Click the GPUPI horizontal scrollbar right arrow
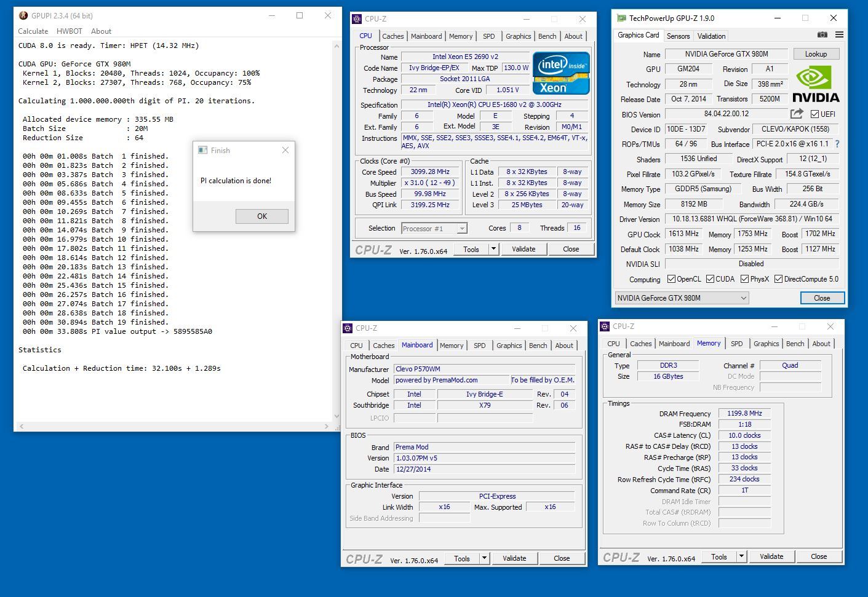The width and height of the screenshot is (868, 597). (x=327, y=426)
